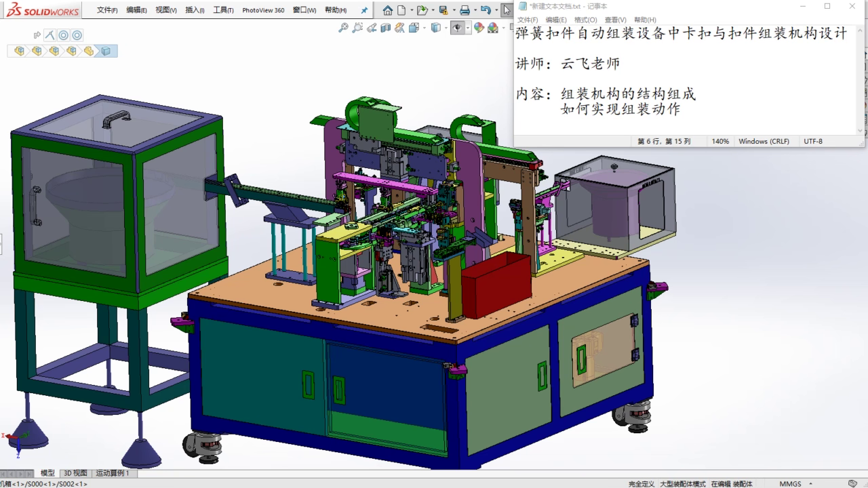This screenshot has width=868, height=488.
Task: Click the Previous View icon
Action: point(372,28)
